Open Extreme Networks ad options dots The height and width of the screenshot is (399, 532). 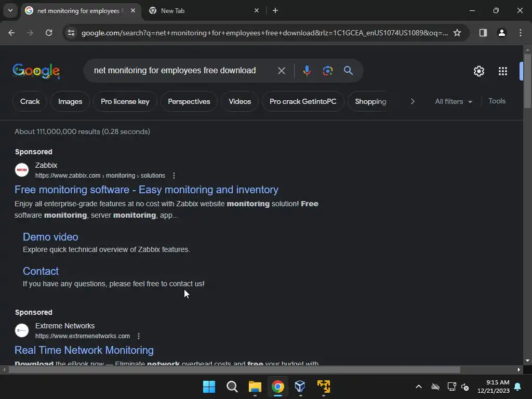tap(138, 336)
